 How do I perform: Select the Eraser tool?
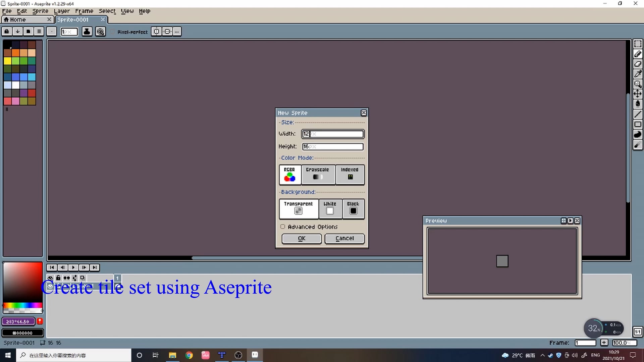click(638, 64)
